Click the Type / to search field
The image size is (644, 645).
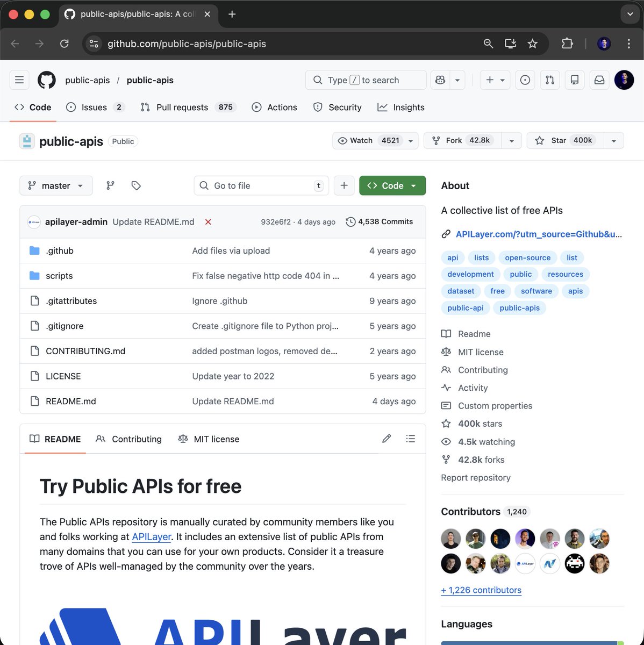(x=366, y=80)
